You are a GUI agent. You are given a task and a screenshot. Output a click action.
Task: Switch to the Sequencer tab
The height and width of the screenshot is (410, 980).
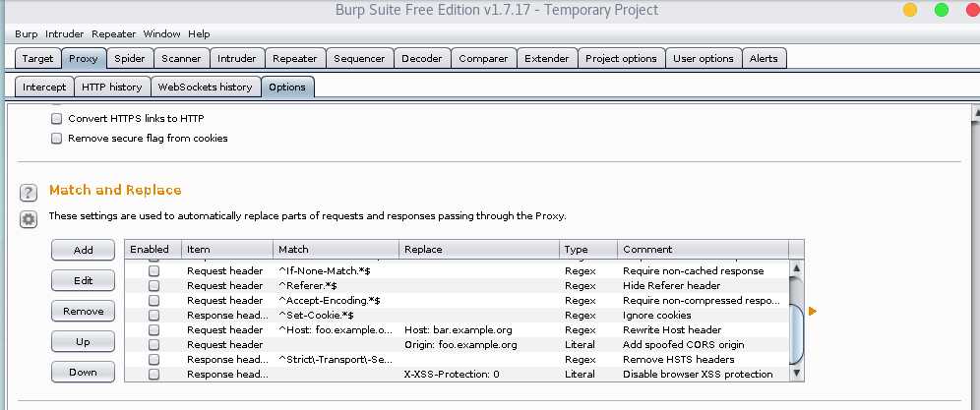359,58
